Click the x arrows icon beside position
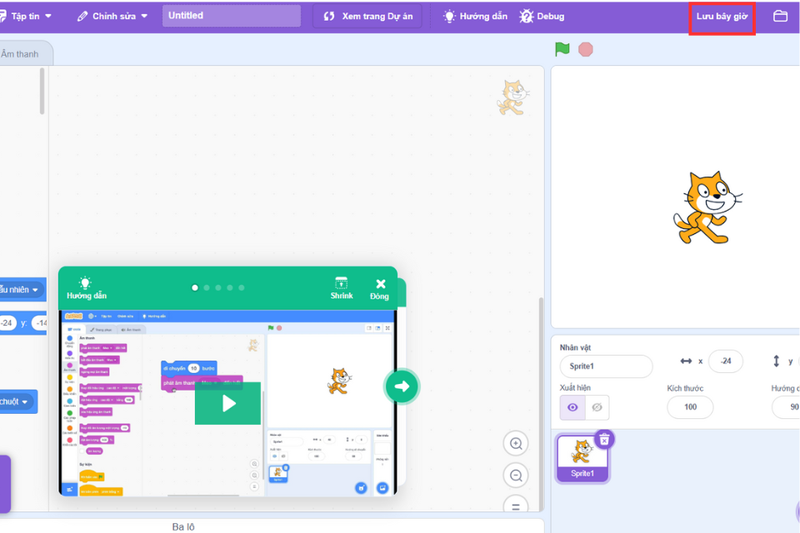Image resolution: width=800 pixels, height=533 pixels. (686, 361)
